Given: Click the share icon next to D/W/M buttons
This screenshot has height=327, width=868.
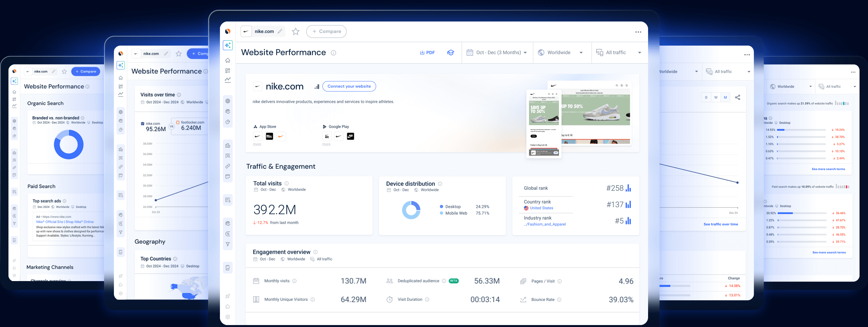Looking at the screenshot, I should [x=737, y=97].
